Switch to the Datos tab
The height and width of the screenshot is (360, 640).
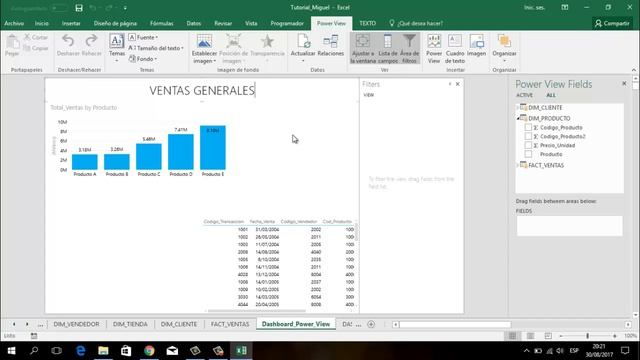193,23
